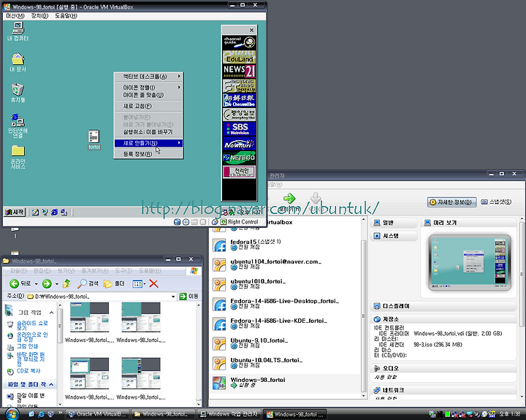Toggle the Folders pane button in Explorer
Viewport: 526px width, 420px height.
(114, 284)
